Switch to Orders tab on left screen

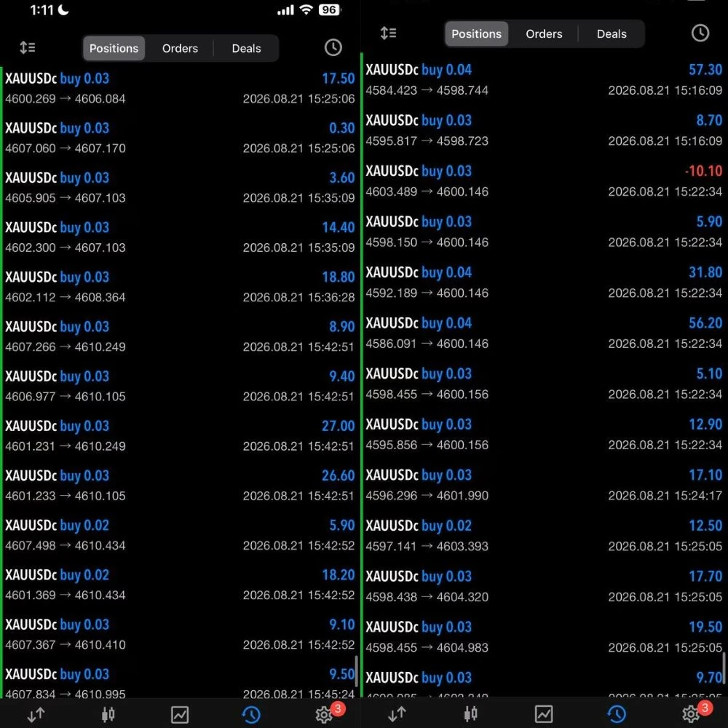180,48
